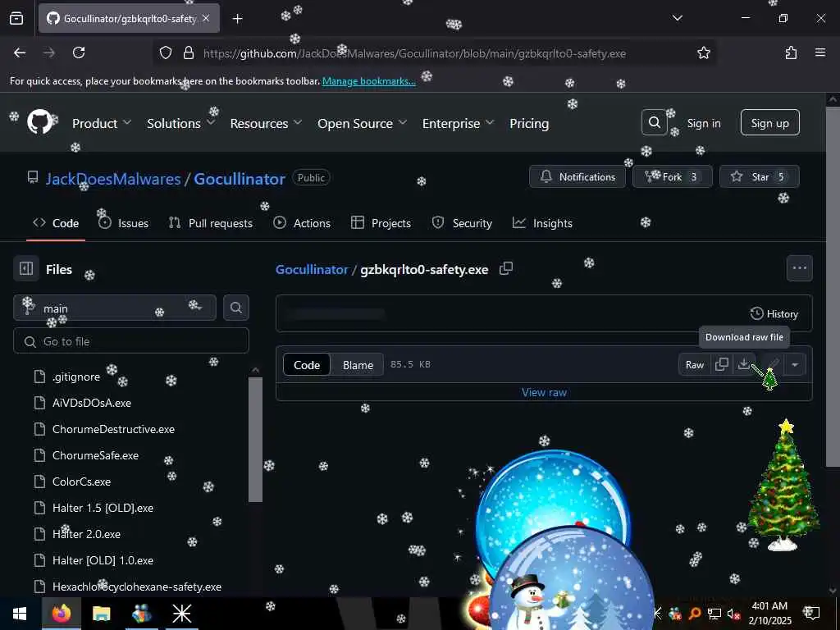The image size is (840, 630).
Task: Click the file tree scrollbar thumb
Action: (x=256, y=440)
